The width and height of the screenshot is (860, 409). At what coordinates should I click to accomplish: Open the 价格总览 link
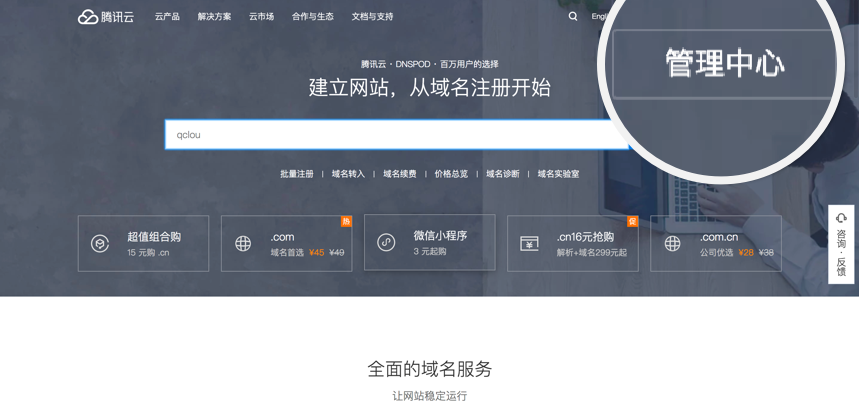click(451, 174)
